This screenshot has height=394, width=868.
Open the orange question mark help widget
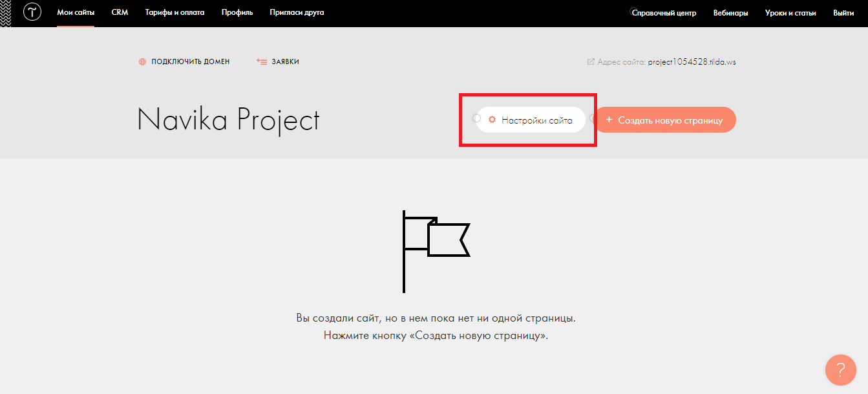(x=840, y=370)
